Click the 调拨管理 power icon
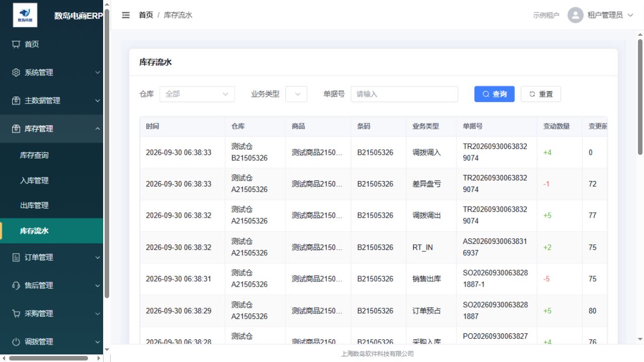The image size is (644, 362). tap(16, 342)
